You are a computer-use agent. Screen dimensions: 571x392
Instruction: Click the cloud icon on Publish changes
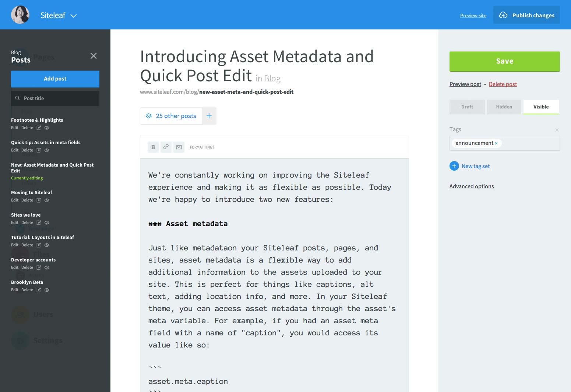click(503, 15)
